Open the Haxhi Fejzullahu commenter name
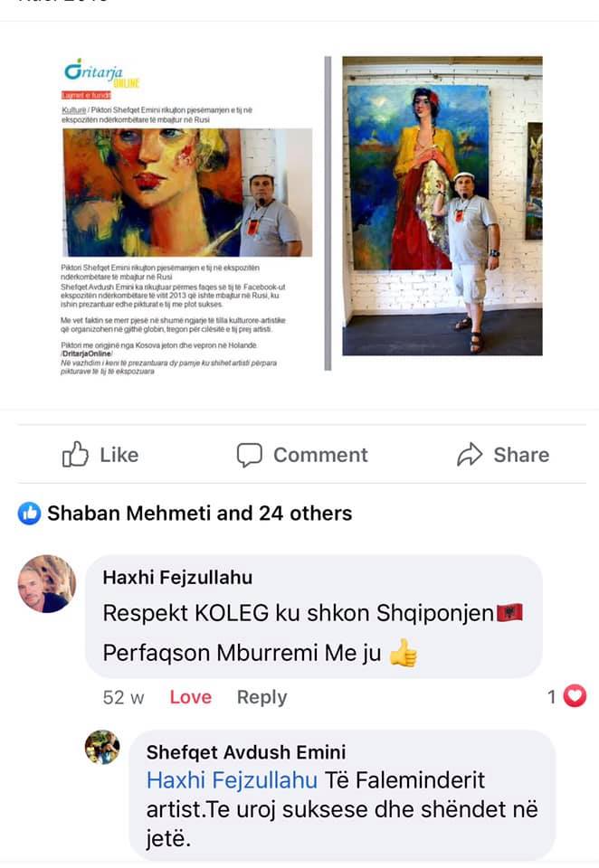This screenshot has height=868, width=599. pos(177,578)
